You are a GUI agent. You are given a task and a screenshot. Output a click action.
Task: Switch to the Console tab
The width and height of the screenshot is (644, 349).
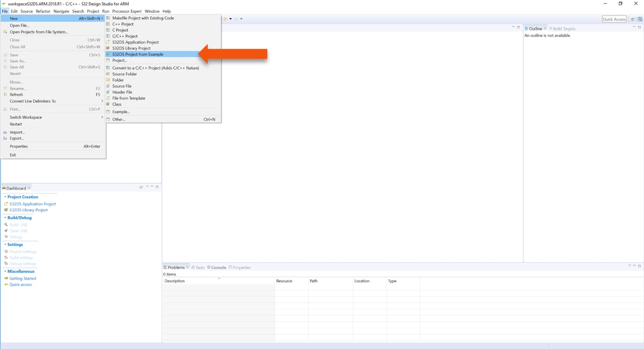218,267
